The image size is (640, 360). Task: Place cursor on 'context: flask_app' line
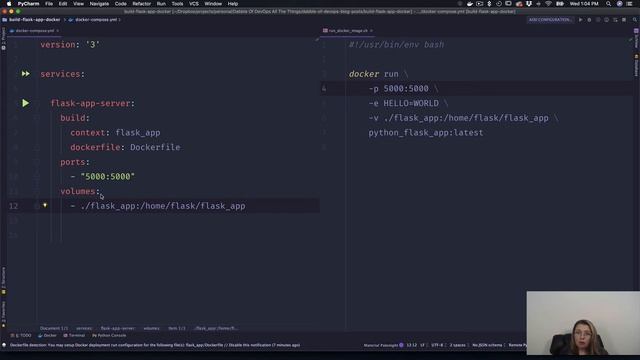(x=115, y=133)
